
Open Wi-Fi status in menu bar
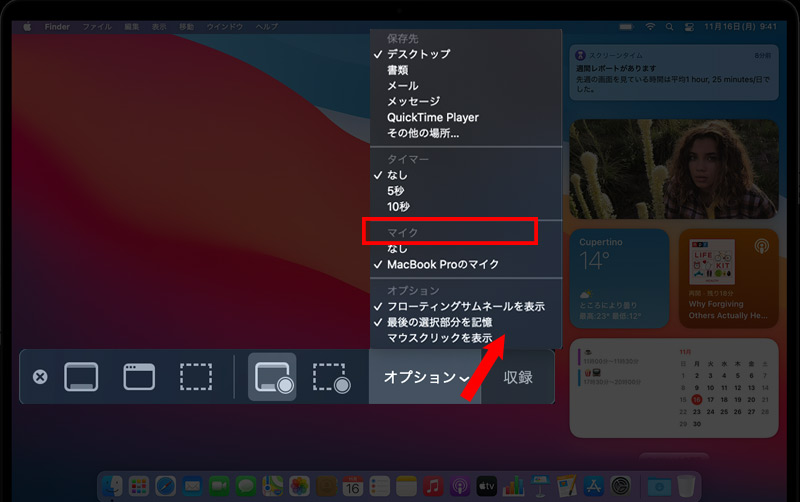point(650,27)
